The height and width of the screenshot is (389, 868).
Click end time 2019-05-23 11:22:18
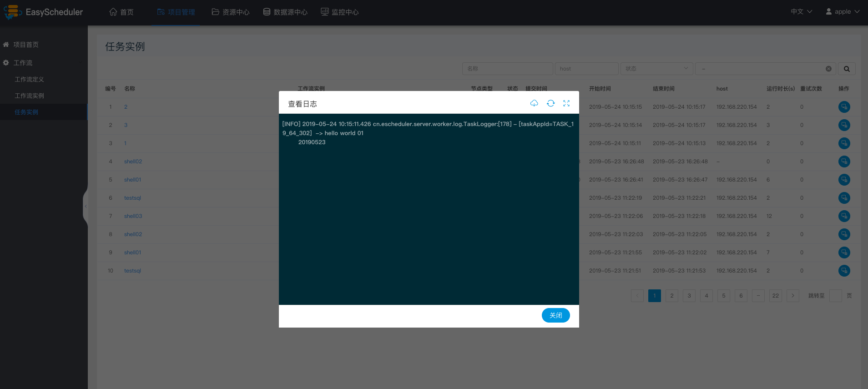point(679,216)
